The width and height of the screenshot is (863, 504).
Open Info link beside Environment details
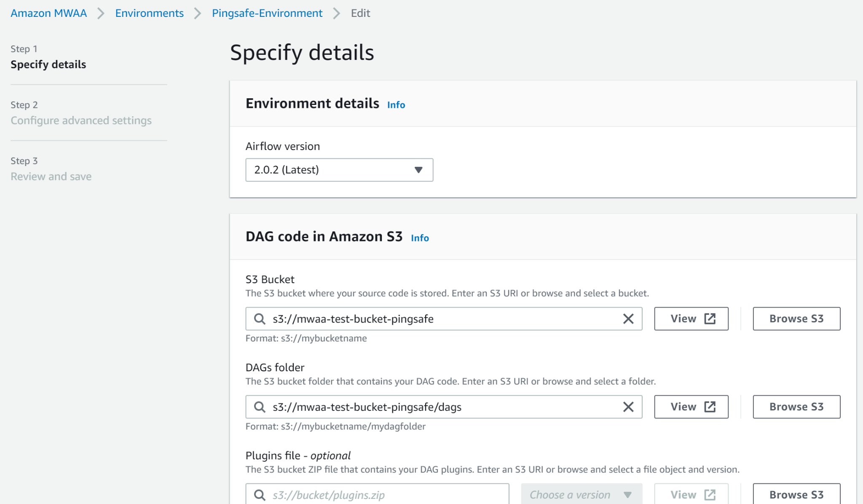[396, 105]
